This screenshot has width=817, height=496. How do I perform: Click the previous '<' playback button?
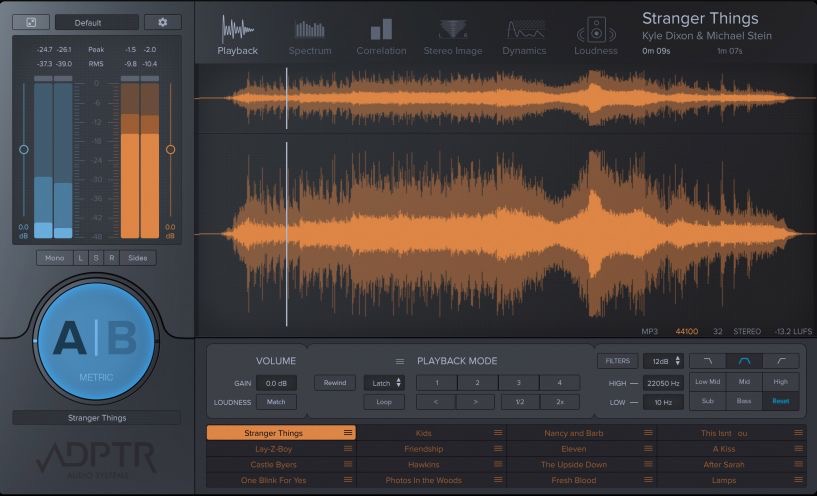[x=436, y=402]
